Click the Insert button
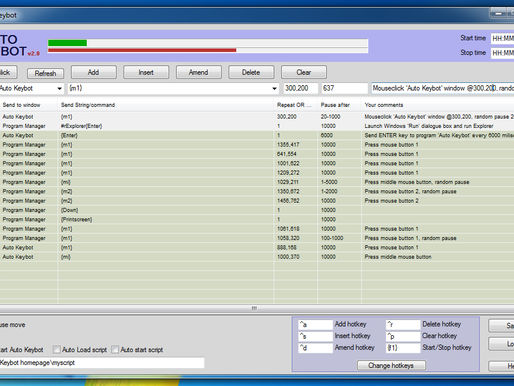The width and height of the screenshot is (514, 386). pos(146,72)
